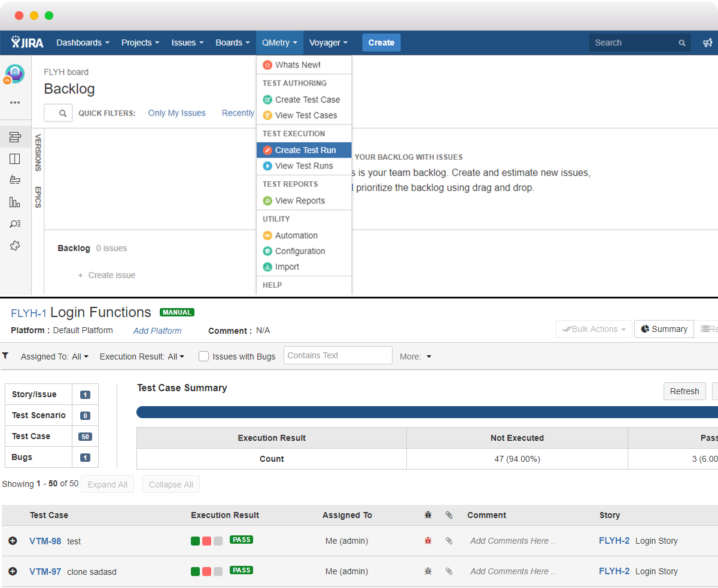
Task: Select Create Test Run menu item
Action: (304, 150)
